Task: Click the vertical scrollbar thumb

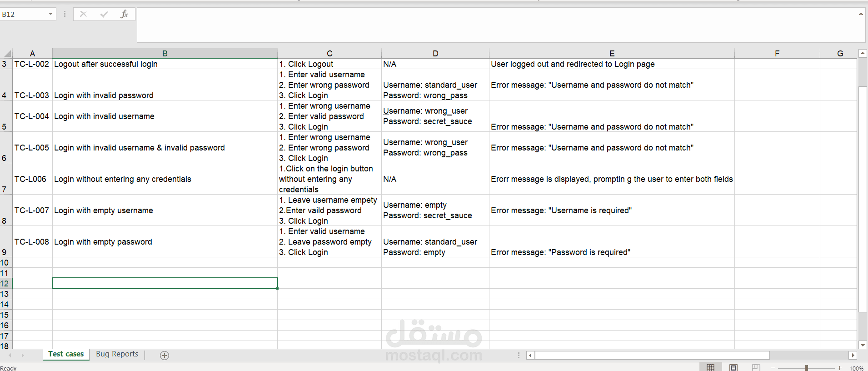Action: (x=863, y=199)
